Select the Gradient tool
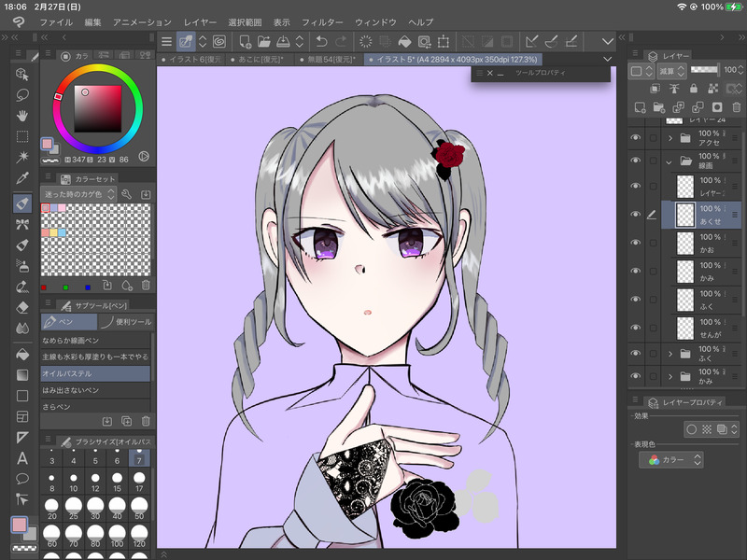Screen dimensions: 747x560 tap(21, 375)
